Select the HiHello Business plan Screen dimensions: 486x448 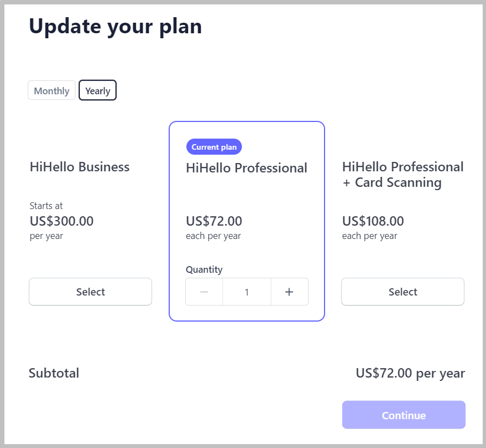click(x=90, y=292)
